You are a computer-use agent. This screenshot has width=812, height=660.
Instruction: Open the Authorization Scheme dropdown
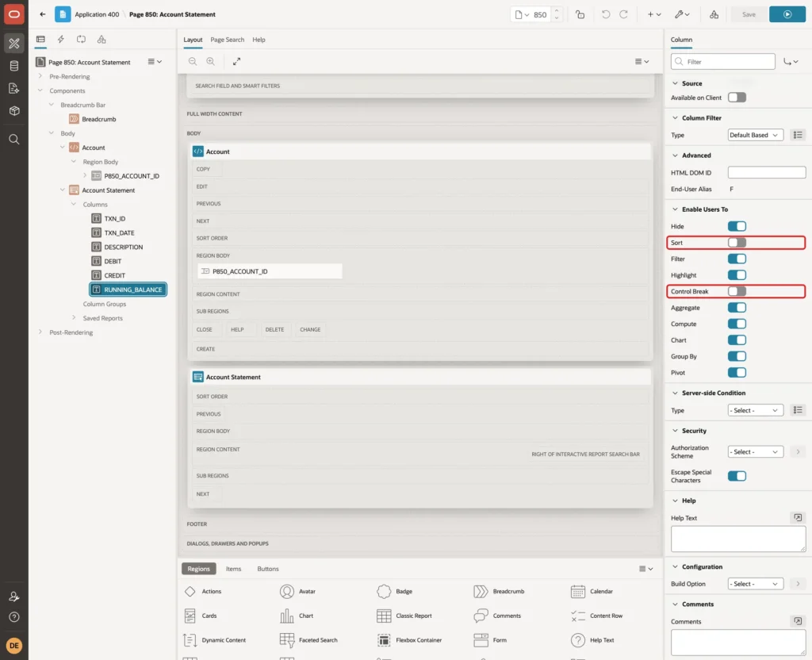pos(755,451)
